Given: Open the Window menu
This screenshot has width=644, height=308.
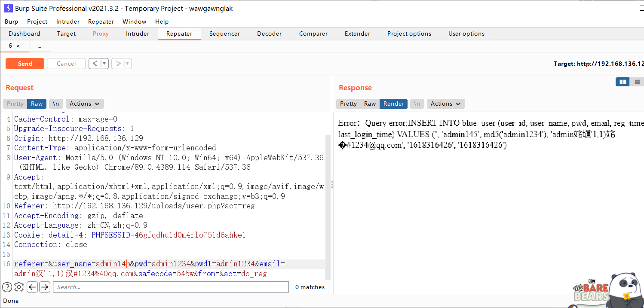Looking at the screenshot, I should [135, 21].
